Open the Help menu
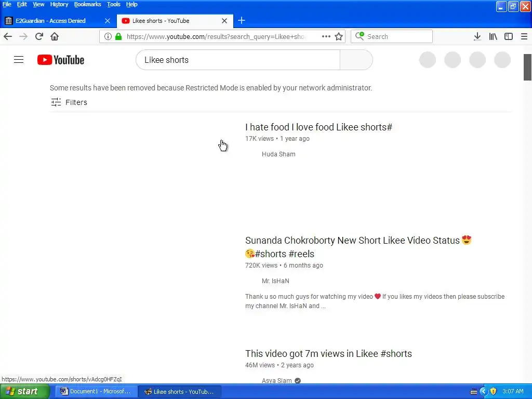 131,4
